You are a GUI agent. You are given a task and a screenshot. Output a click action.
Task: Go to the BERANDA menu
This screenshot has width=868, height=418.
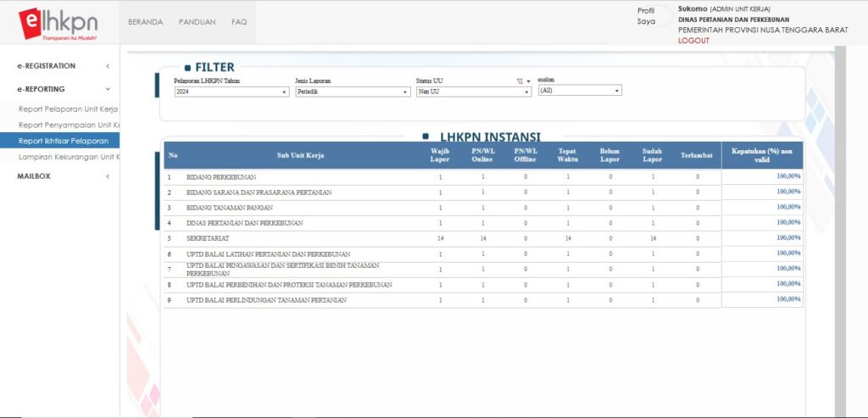coord(145,22)
